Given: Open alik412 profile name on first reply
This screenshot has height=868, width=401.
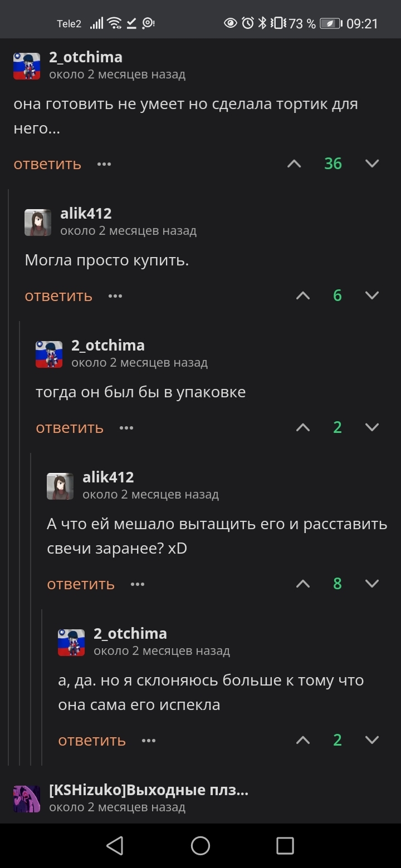Looking at the screenshot, I should (86, 214).
